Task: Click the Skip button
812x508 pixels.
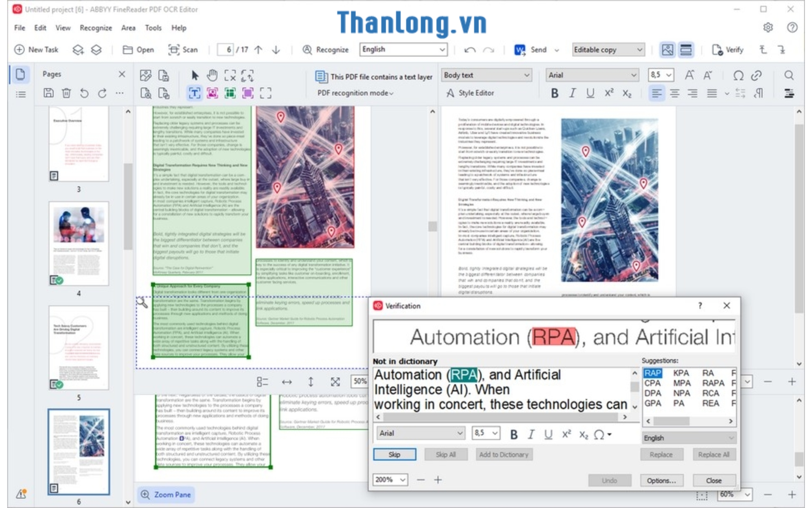Action: [394, 455]
